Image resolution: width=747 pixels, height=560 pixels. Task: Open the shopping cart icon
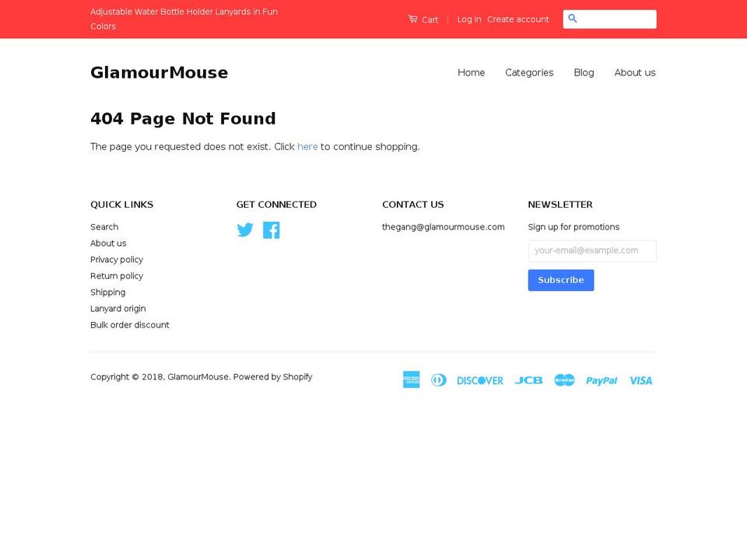(412, 19)
